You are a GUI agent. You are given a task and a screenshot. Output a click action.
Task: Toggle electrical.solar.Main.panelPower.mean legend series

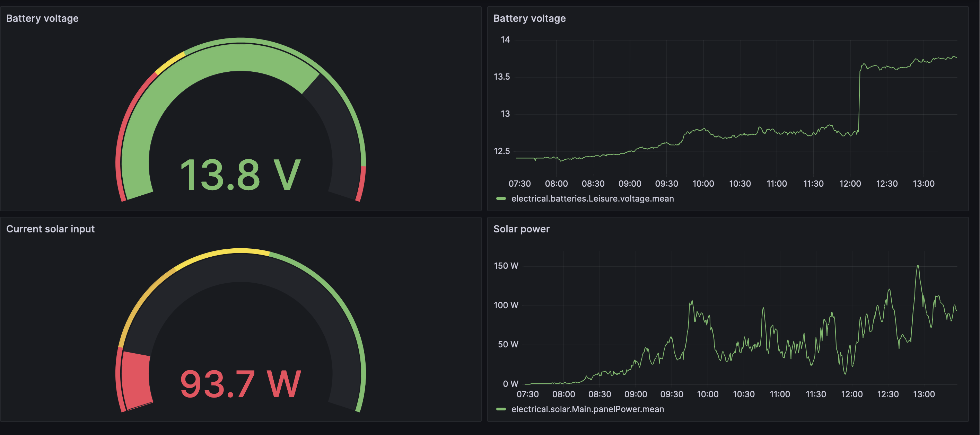(587, 409)
